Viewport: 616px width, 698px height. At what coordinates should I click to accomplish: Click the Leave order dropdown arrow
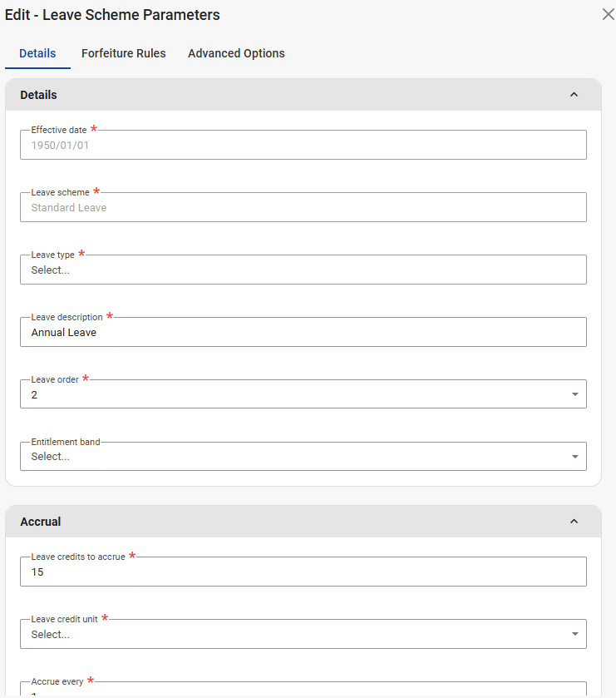coord(574,394)
